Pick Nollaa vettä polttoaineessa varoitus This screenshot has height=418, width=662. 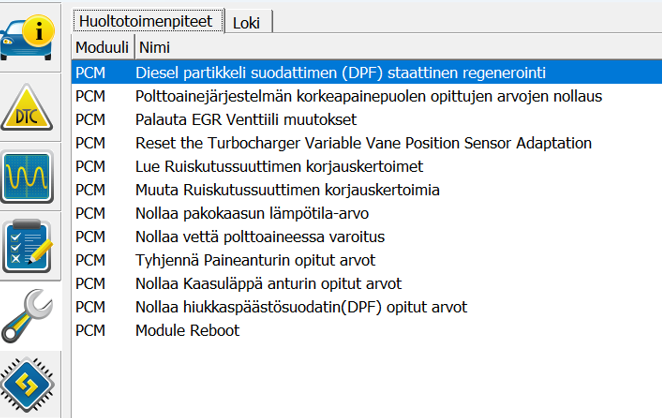point(260,237)
